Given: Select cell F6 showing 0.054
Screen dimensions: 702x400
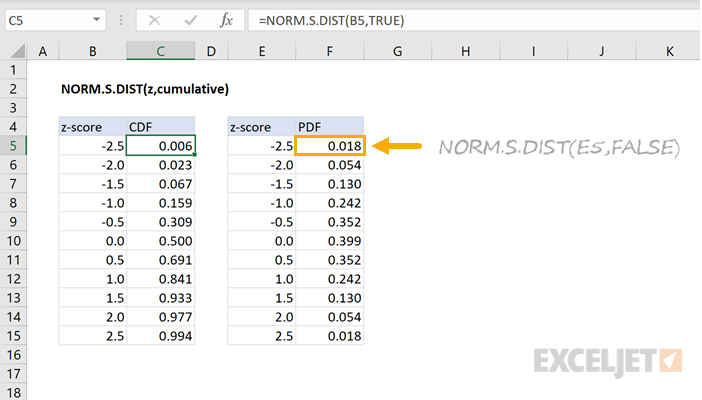Looking at the screenshot, I should 330,165.
